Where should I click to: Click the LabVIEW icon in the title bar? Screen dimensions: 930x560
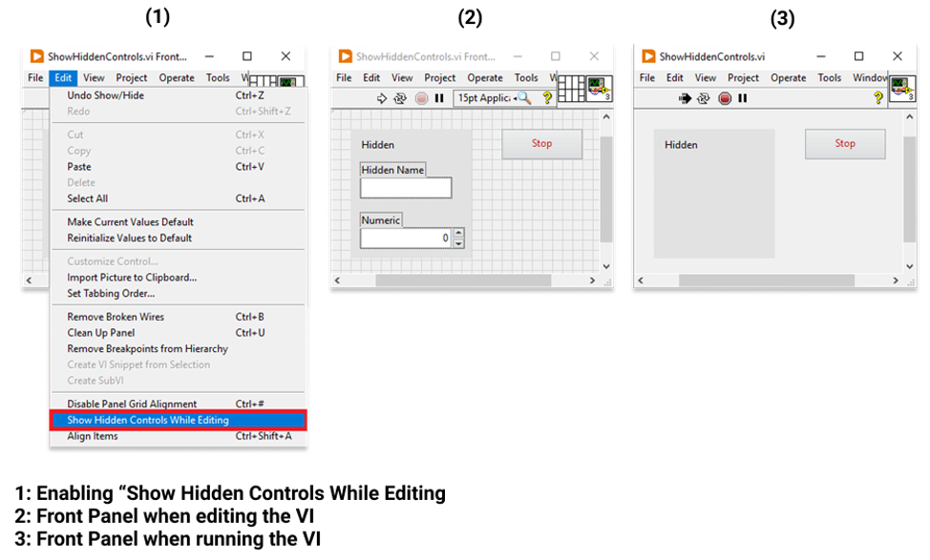pyautogui.click(x=37, y=56)
